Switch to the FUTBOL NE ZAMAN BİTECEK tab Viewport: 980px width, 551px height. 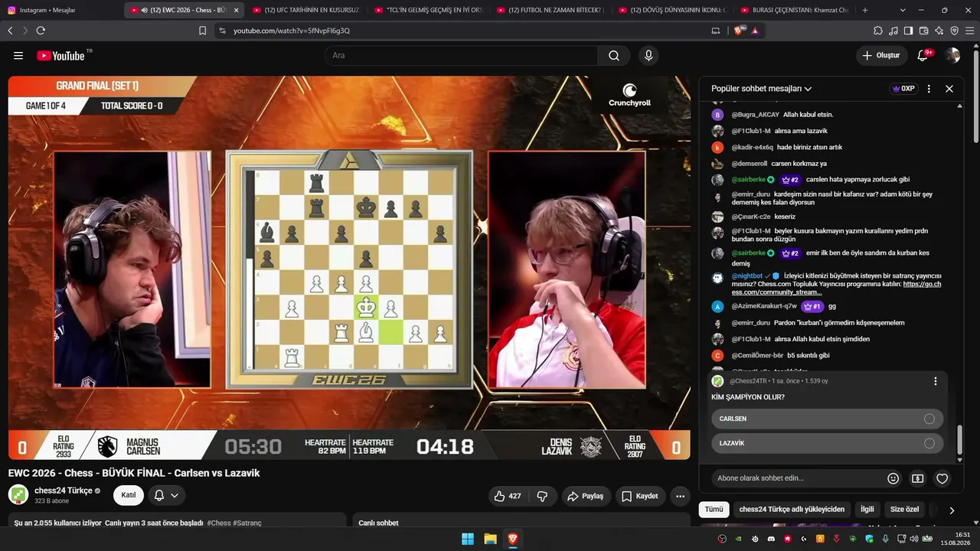pyautogui.click(x=551, y=10)
